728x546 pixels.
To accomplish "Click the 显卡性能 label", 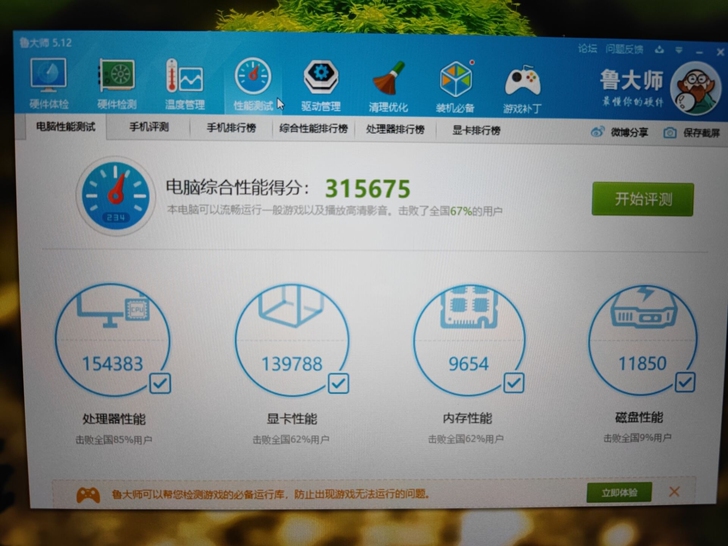I will (x=292, y=419).
